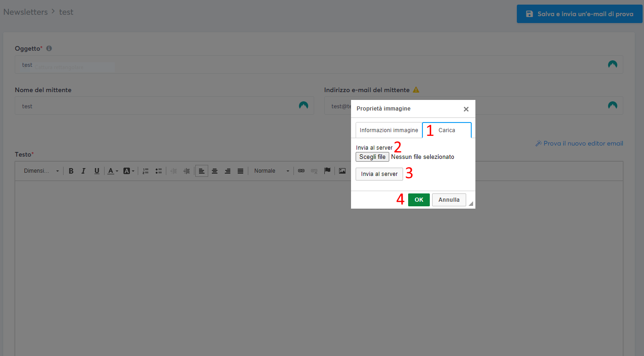Toggle underline formatting
Viewport: 644px width, 356px height.
97,170
